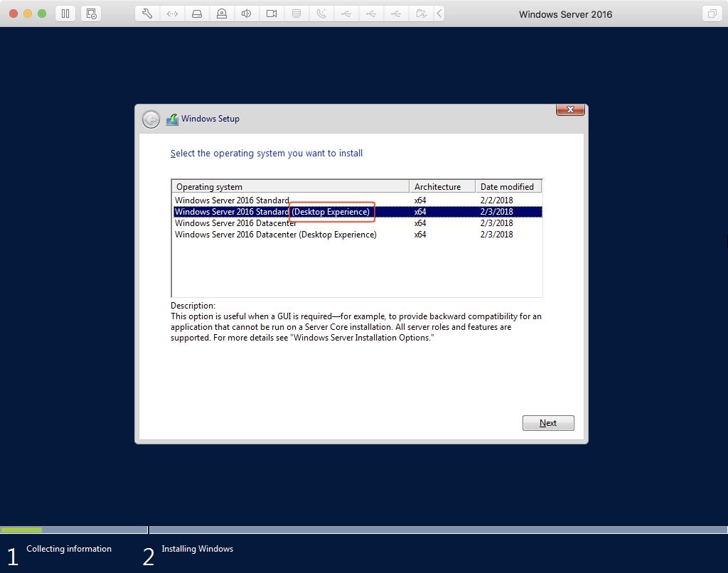Image resolution: width=728 pixels, height=573 pixels.
Task: Choose Windows Server 2016 Datacenter (Desktop Experience)
Action: point(275,235)
